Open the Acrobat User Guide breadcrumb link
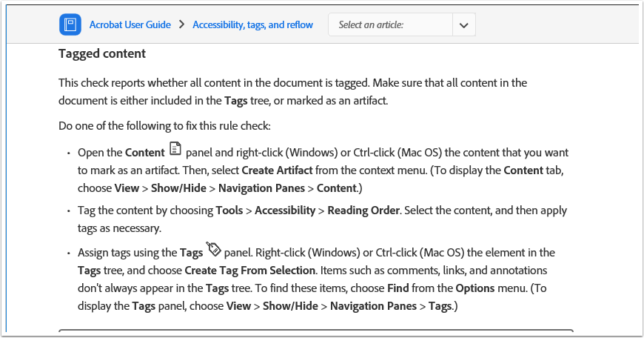Viewport: 644px width, 338px height. coord(130,24)
